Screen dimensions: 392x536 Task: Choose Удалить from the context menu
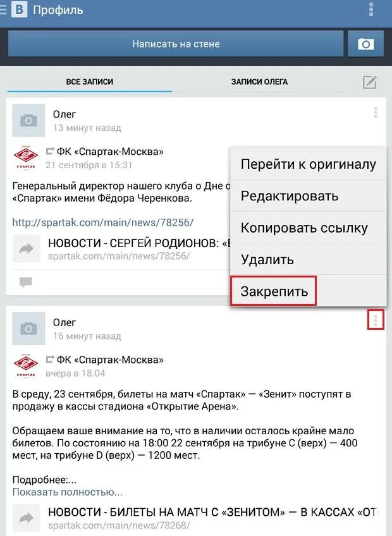[x=309, y=259]
